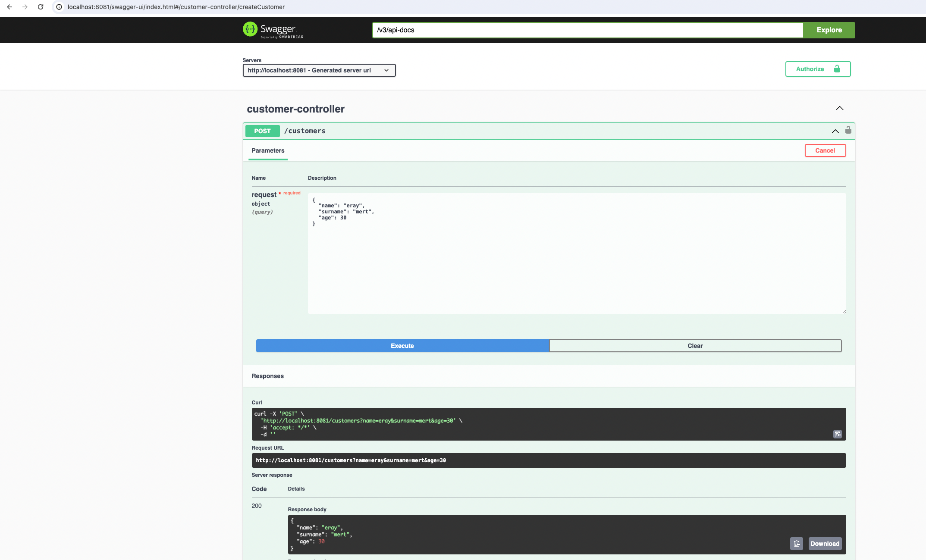The image size is (926, 560).
Task: Open the Servers dropdown
Action: (319, 70)
